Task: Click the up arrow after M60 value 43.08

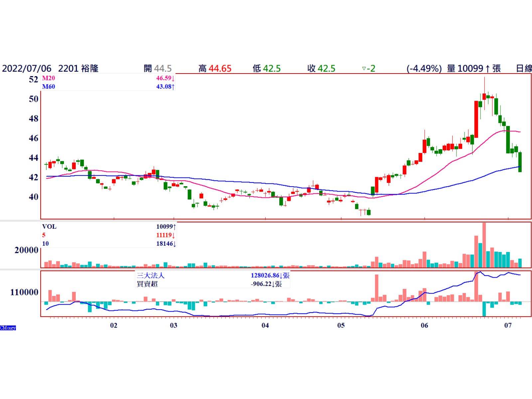Action: [173, 87]
